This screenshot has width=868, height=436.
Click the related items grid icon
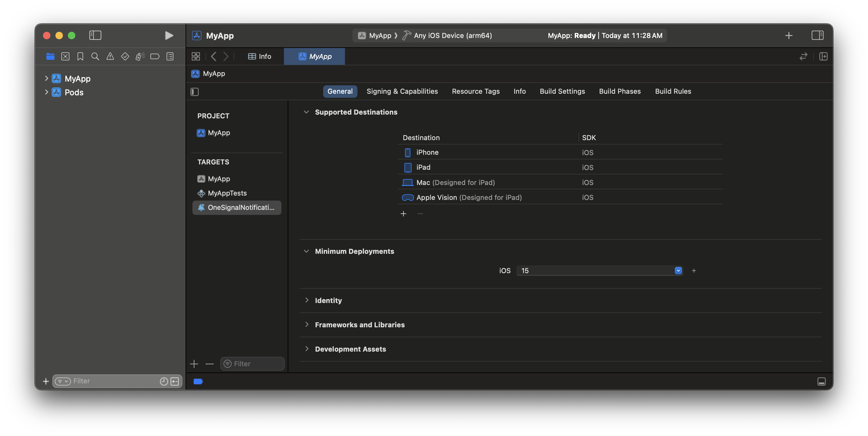pyautogui.click(x=196, y=56)
